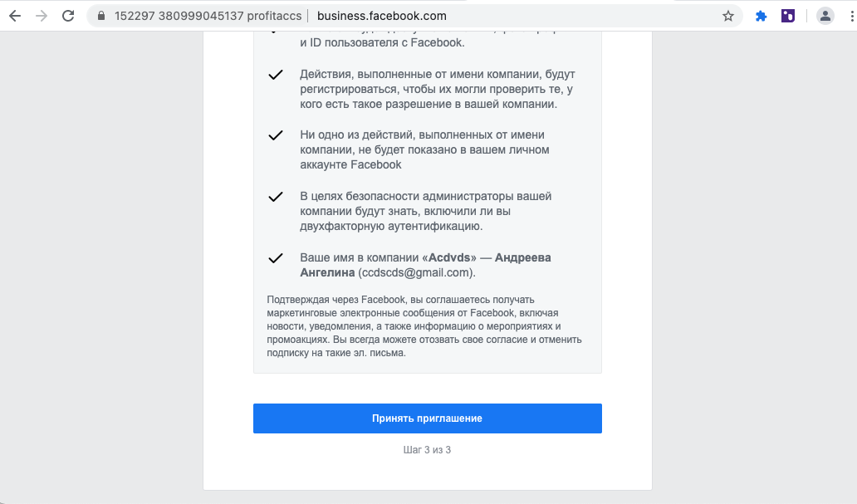This screenshot has height=504, width=857.
Task: Reload the page with the refresh icon
Action: [68, 16]
